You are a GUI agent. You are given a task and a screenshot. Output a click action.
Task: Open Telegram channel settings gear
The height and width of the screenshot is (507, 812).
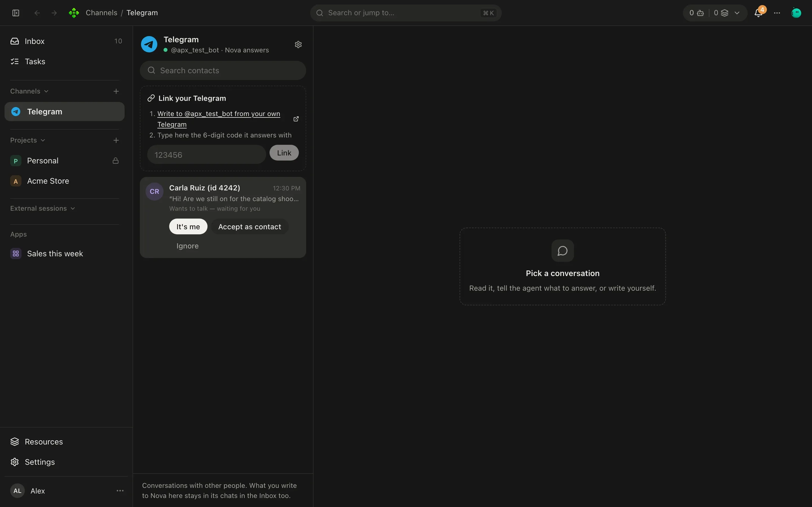(298, 45)
